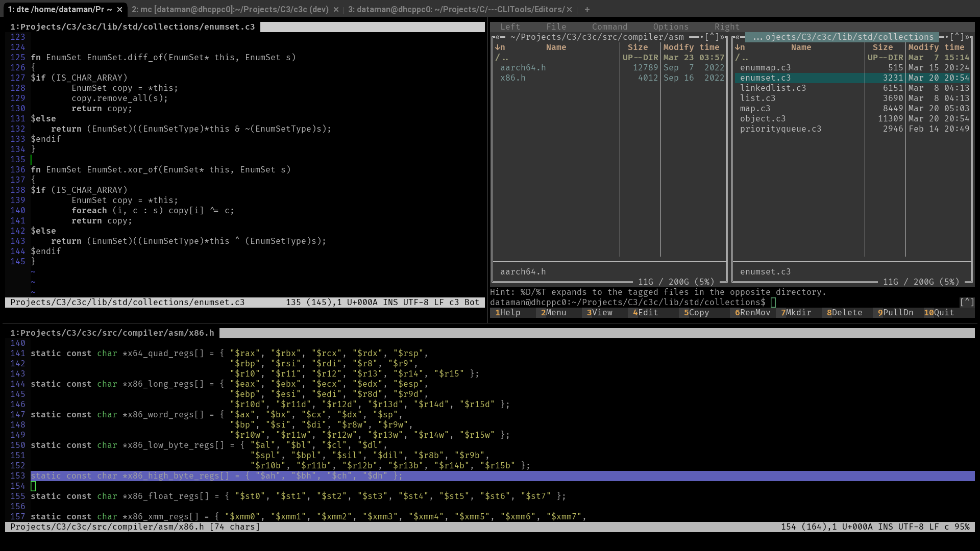Click the new tab plus icon
Viewport: 980px width, 551px height.
coord(587,9)
